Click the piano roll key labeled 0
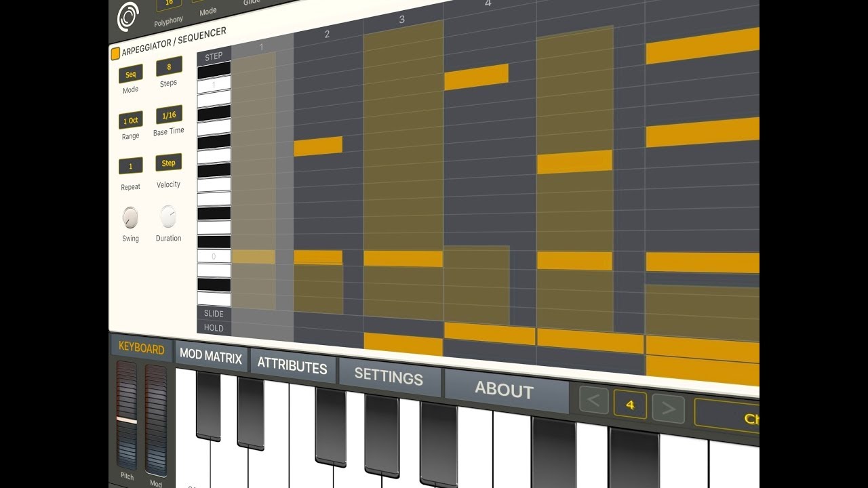This screenshot has width=868, height=488. pos(214,257)
